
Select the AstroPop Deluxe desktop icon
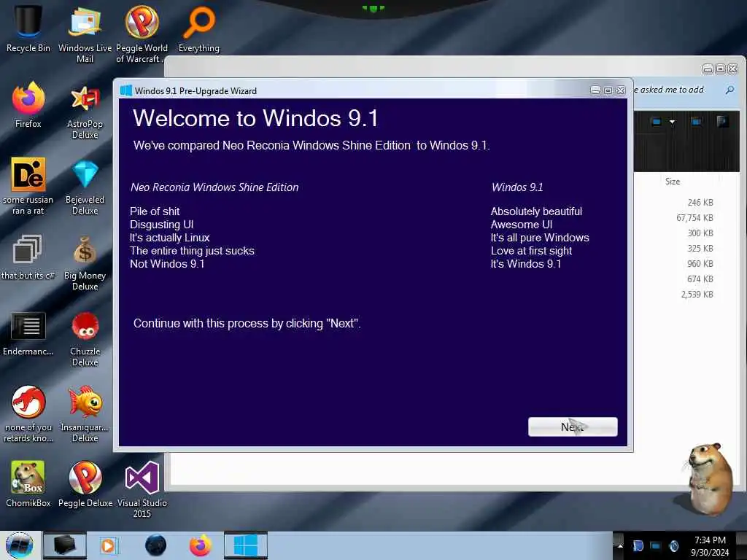(85, 111)
